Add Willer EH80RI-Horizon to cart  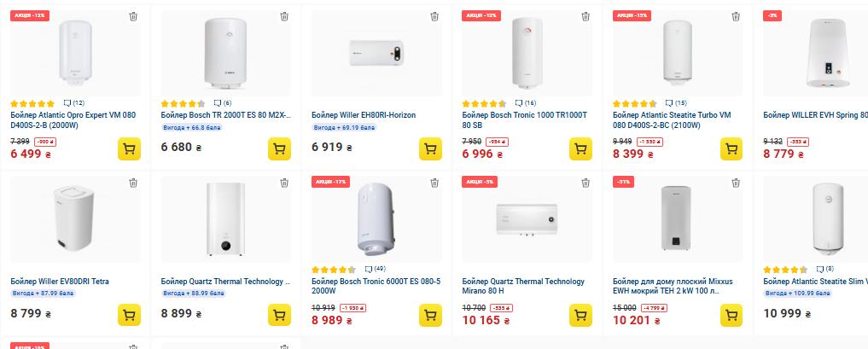point(430,148)
